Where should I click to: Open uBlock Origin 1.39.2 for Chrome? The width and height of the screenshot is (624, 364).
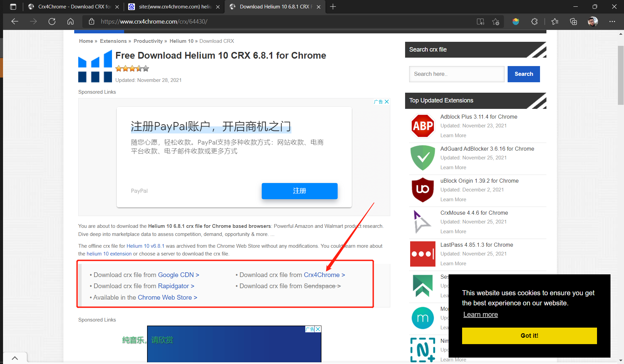tap(479, 181)
